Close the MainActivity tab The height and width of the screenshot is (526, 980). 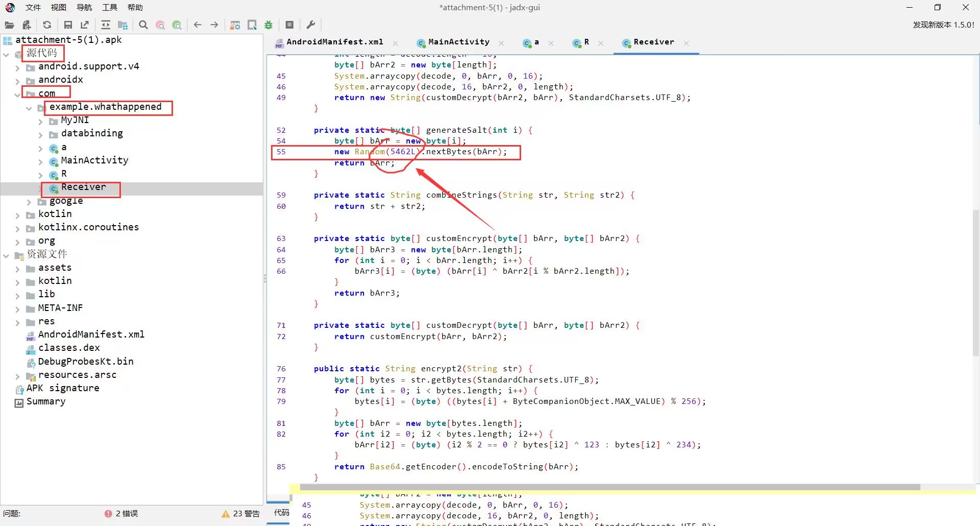[501, 43]
